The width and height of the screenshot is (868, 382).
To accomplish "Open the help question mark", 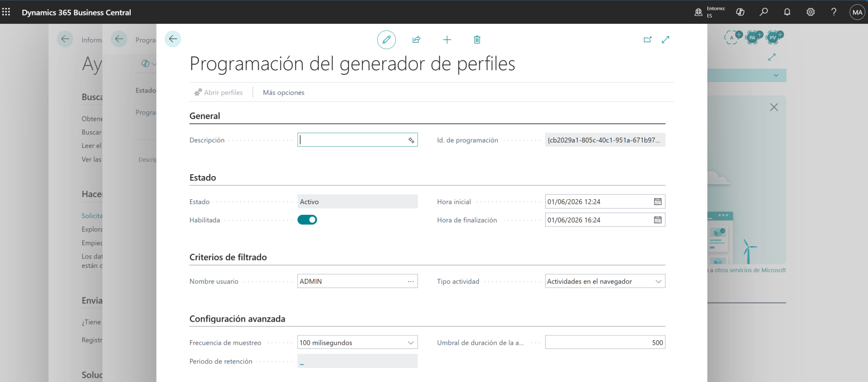I will coord(834,12).
